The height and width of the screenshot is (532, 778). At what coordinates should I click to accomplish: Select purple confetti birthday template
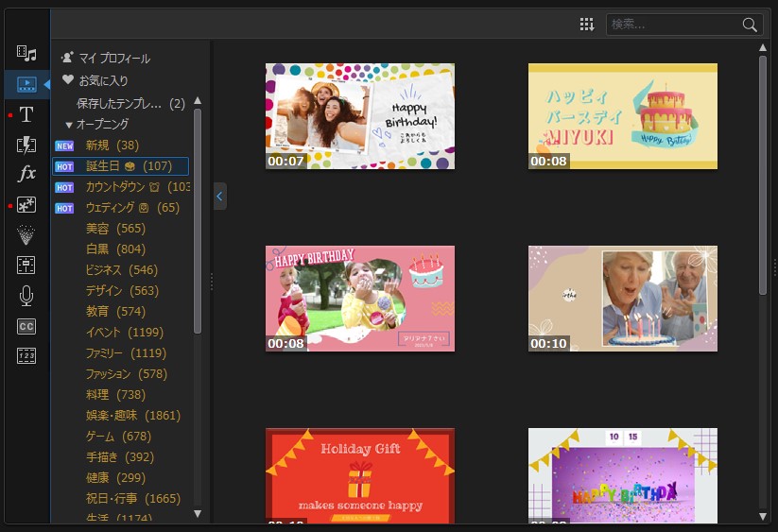click(623, 475)
